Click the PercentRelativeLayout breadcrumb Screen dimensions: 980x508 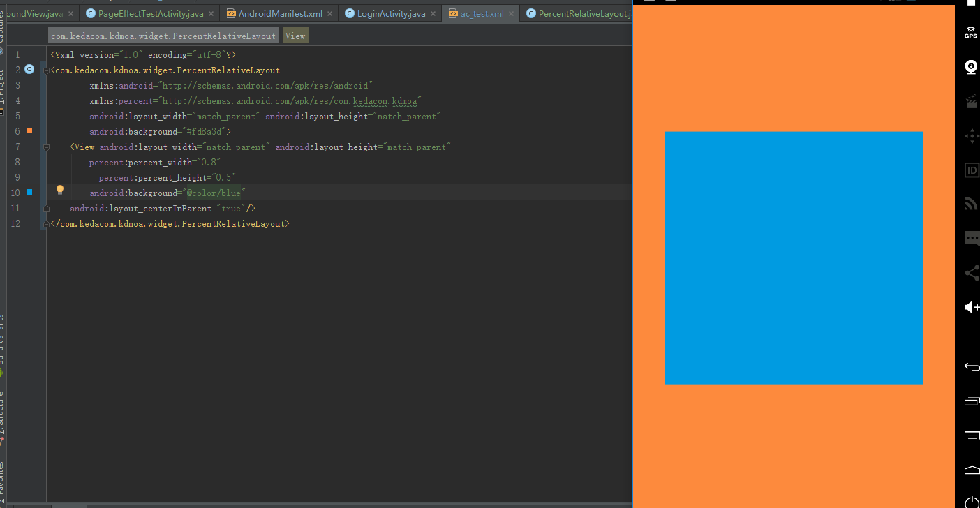point(164,36)
